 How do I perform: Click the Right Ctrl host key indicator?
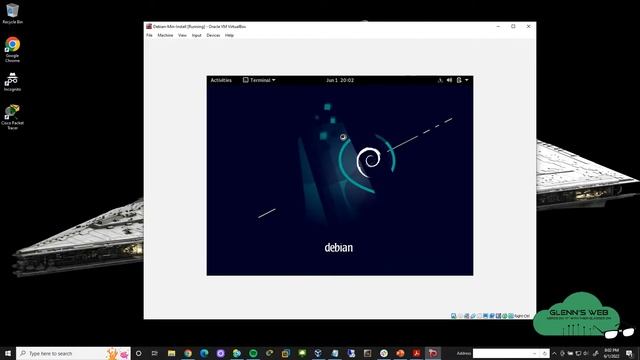pyautogui.click(x=522, y=316)
